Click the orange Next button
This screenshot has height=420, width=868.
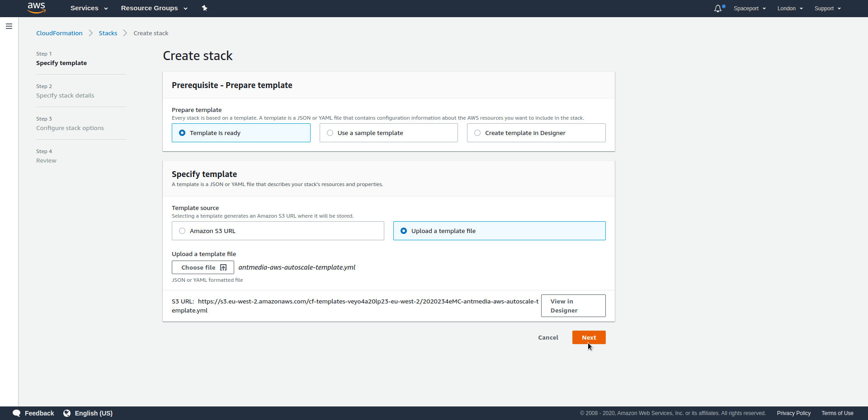pos(589,337)
